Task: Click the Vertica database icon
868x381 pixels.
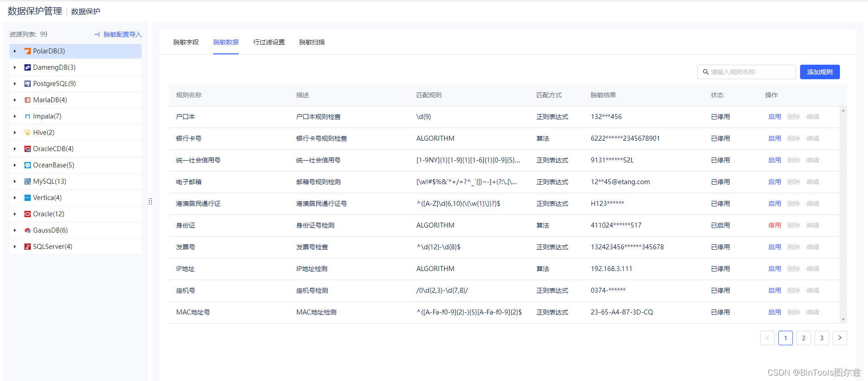Action: coord(28,198)
